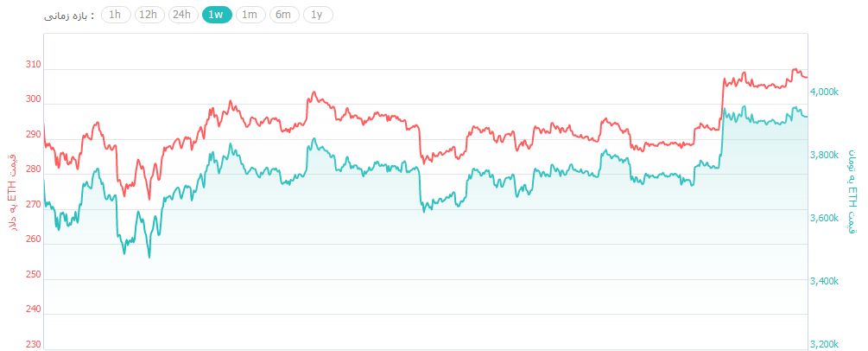
Task: Click the 230 dollar axis label
Action: coord(33,345)
